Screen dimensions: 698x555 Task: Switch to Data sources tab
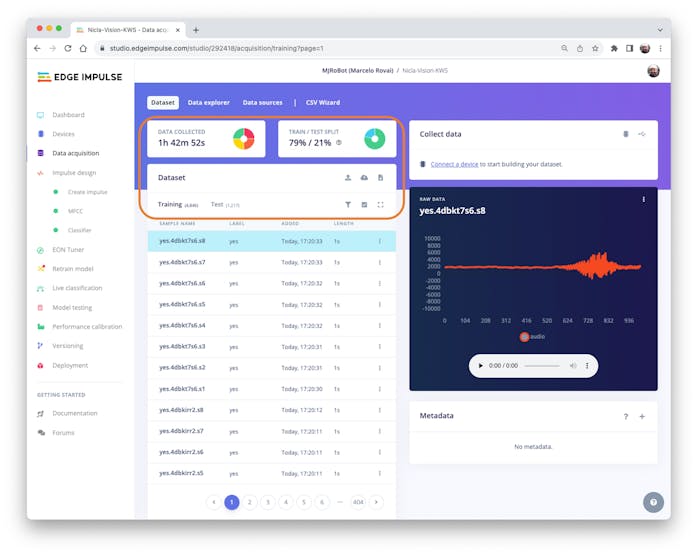pos(262,102)
